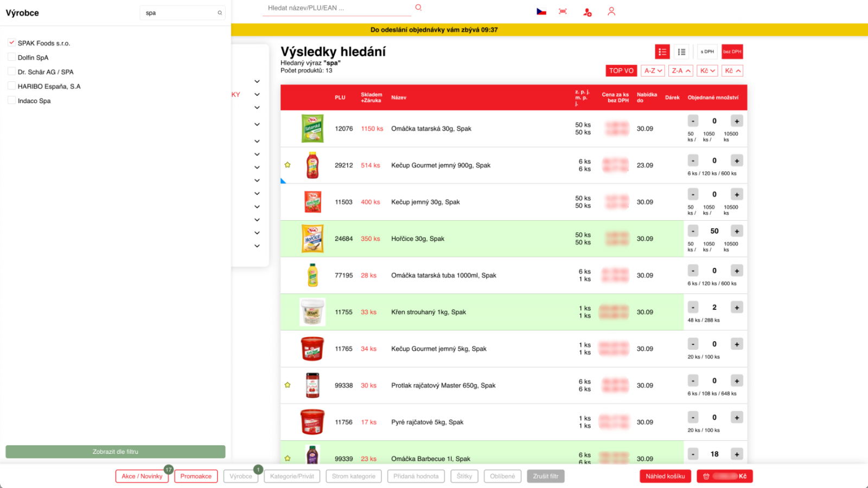Expand the bottommost category chevron in the sidebar

(257, 246)
